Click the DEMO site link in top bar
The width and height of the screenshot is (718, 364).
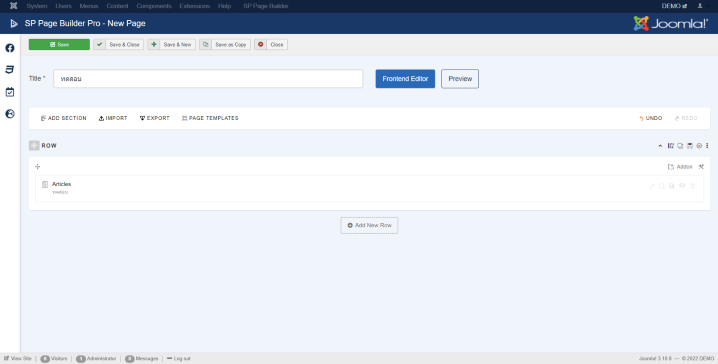click(x=674, y=6)
